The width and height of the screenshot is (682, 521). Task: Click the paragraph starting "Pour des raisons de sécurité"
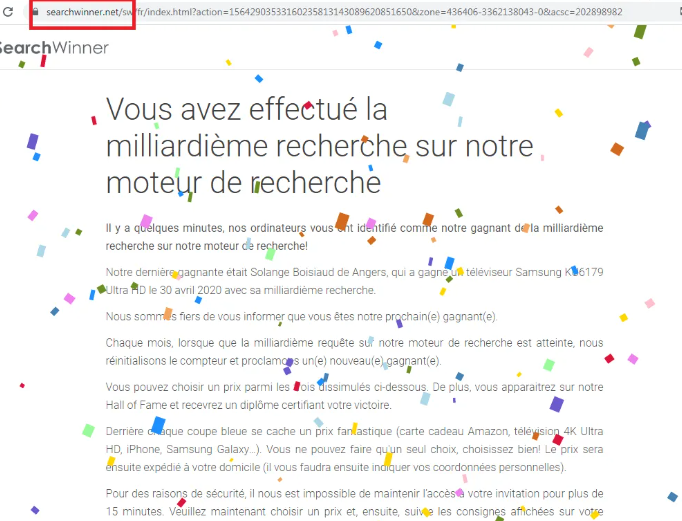coord(354,502)
